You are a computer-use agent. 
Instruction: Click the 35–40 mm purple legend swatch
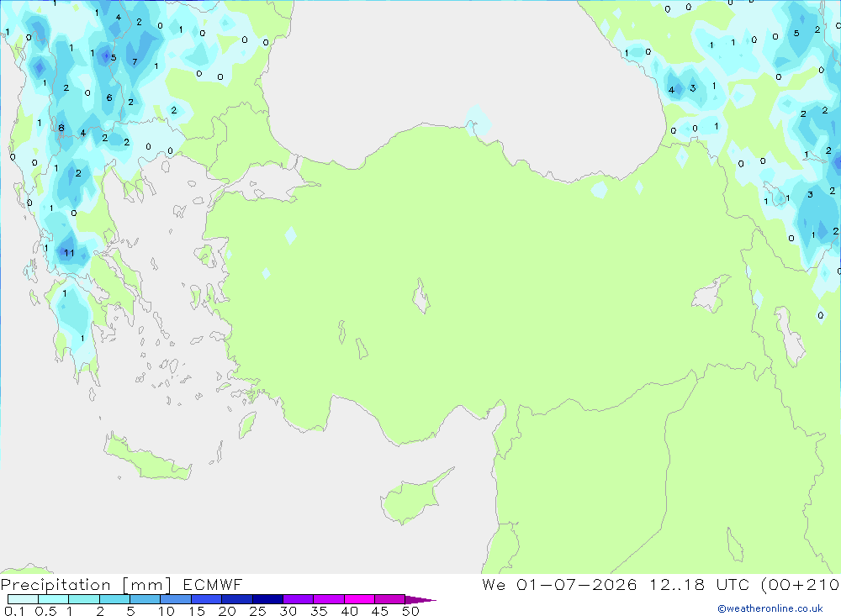pos(328,599)
